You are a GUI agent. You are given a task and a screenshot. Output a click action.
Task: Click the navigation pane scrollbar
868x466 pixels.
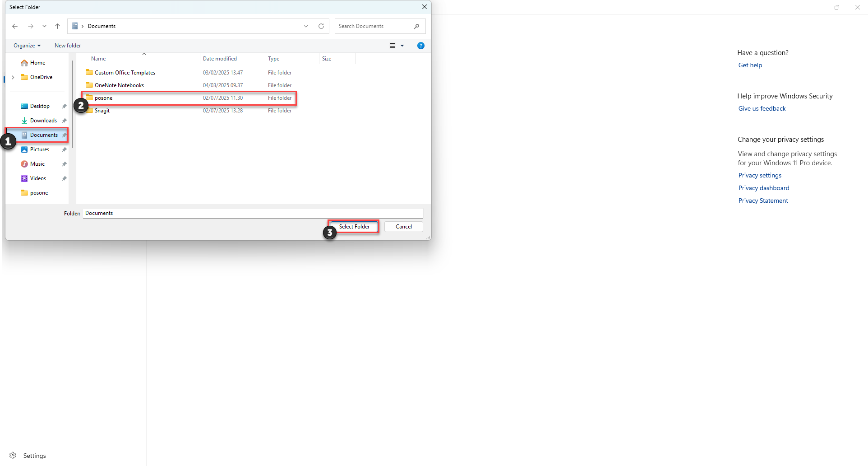(x=72, y=104)
